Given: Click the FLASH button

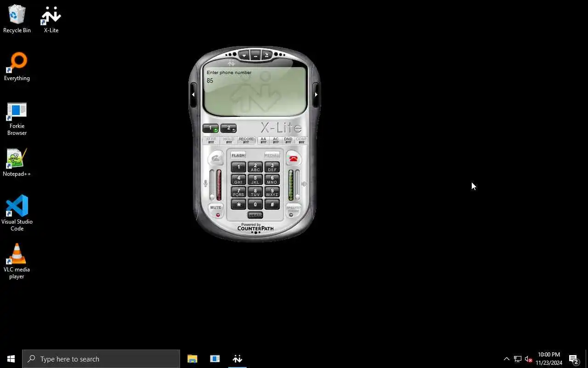Looking at the screenshot, I should pyautogui.click(x=238, y=155).
